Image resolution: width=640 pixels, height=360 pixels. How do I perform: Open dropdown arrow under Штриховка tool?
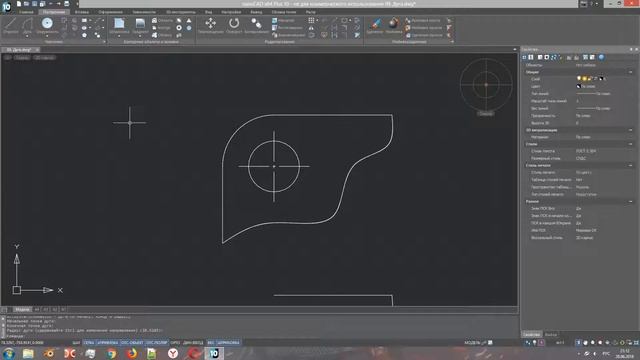pyautogui.click(x=119, y=36)
